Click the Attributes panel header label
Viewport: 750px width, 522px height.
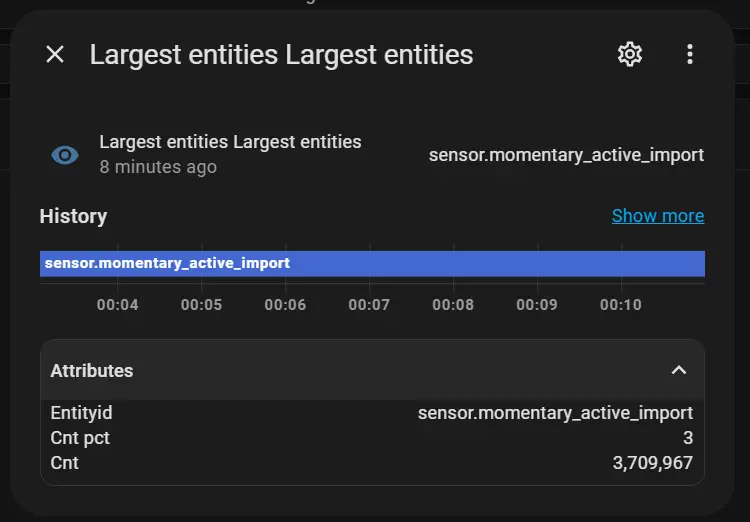tap(92, 370)
